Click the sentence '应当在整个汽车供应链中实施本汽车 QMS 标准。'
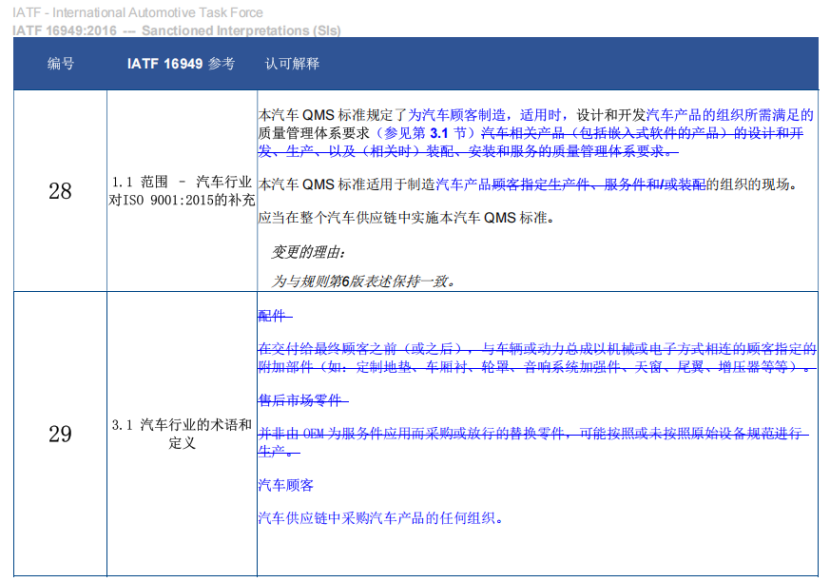The width and height of the screenshot is (831, 582). coord(406,218)
